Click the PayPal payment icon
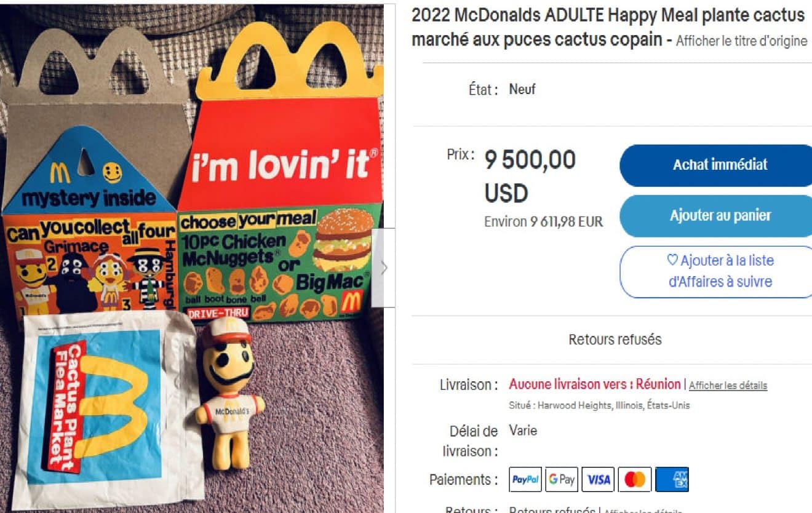Image resolution: width=812 pixels, height=513 pixels. (526, 480)
